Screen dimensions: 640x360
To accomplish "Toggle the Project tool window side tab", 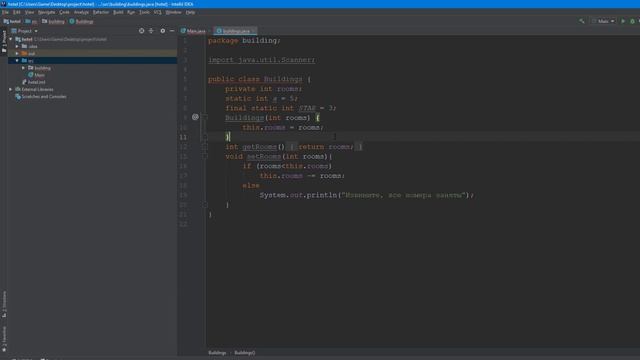I will 4,41.
